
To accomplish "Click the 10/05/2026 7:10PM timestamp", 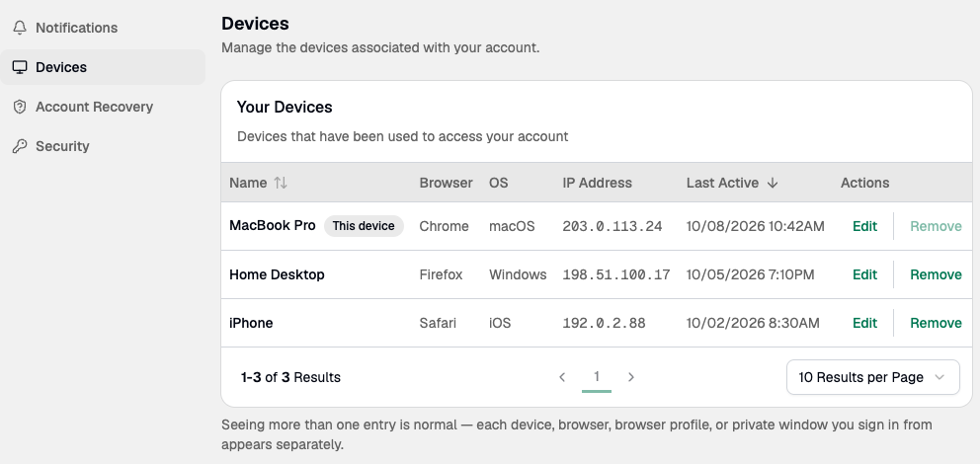I will (x=750, y=274).
